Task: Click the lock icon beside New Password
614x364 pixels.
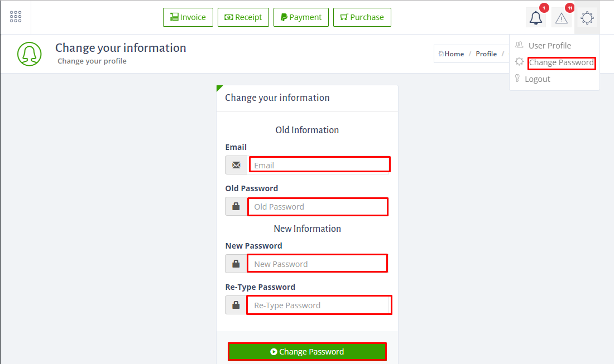Action: point(236,264)
